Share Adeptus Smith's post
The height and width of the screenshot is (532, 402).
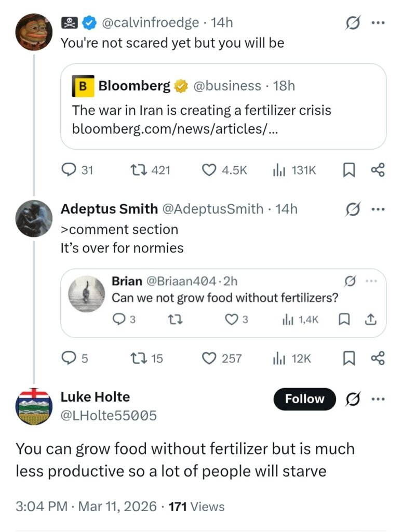[x=378, y=358]
